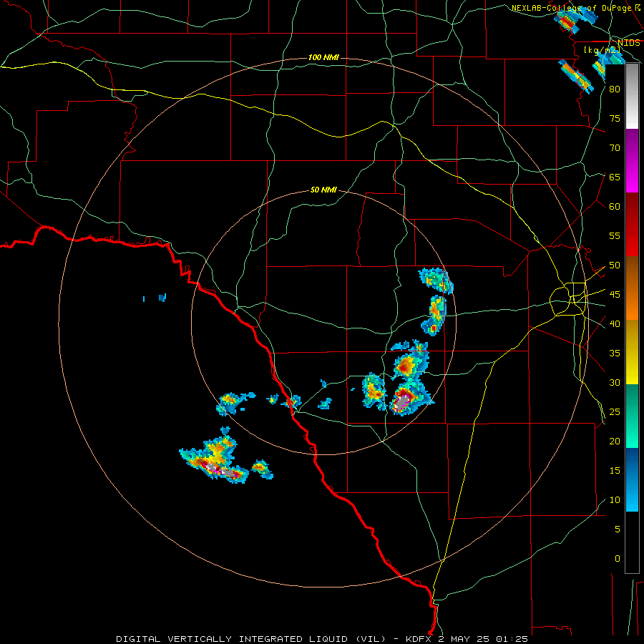644x644 pixels.
Task: Click the color scale value 80
Action: 615,89
